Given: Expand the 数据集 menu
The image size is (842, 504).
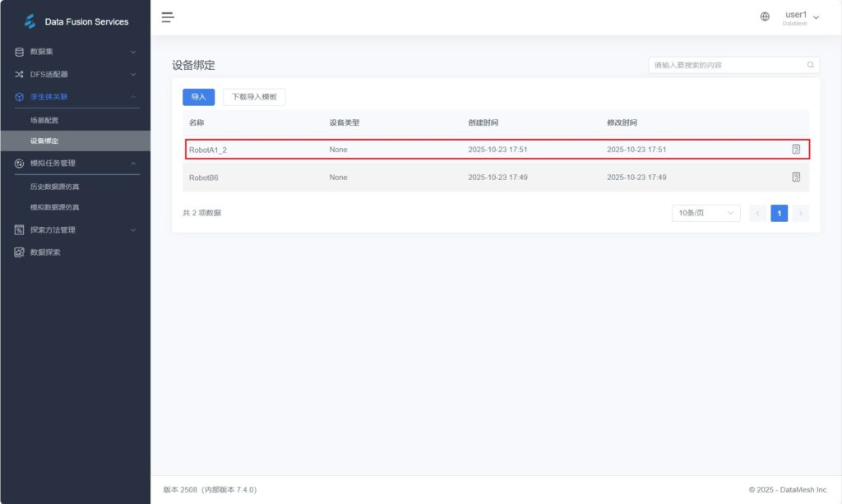Looking at the screenshot, I should (133, 52).
